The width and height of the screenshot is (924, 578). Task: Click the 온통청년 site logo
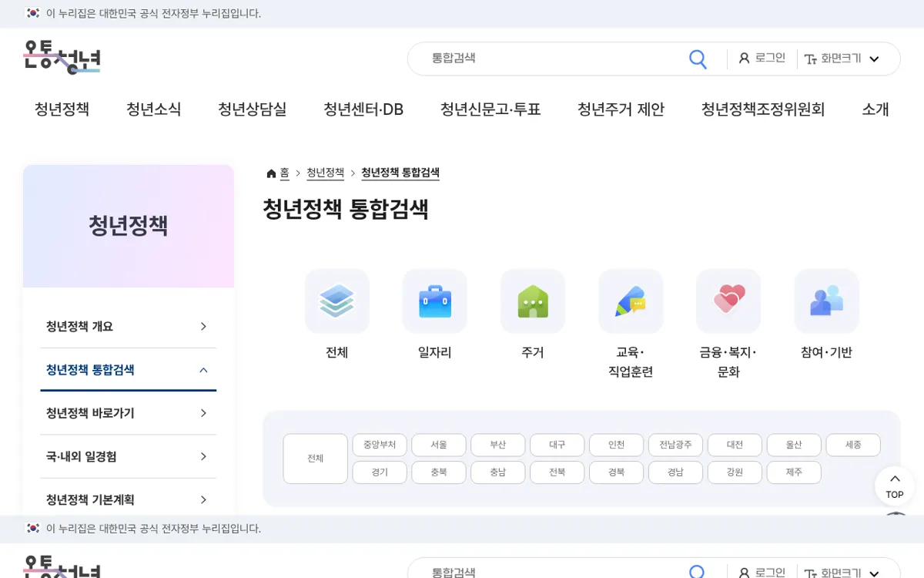pyautogui.click(x=62, y=58)
